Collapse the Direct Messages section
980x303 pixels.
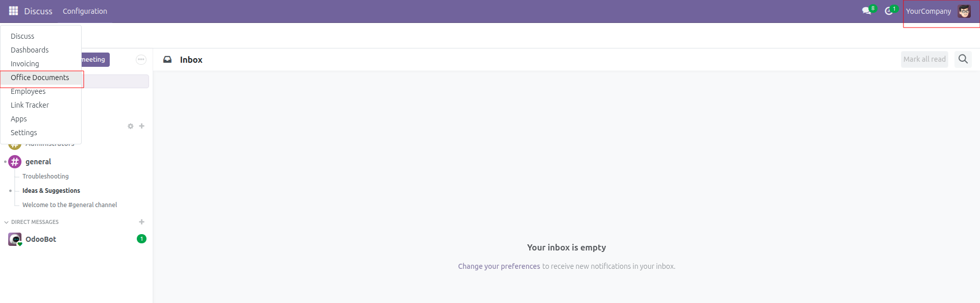7,222
